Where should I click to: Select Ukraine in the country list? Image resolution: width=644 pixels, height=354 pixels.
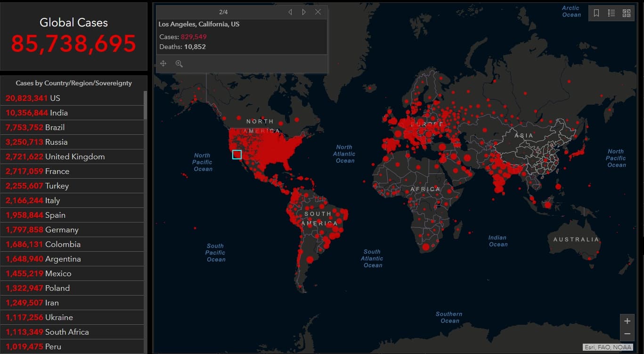[x=73, y=317]
